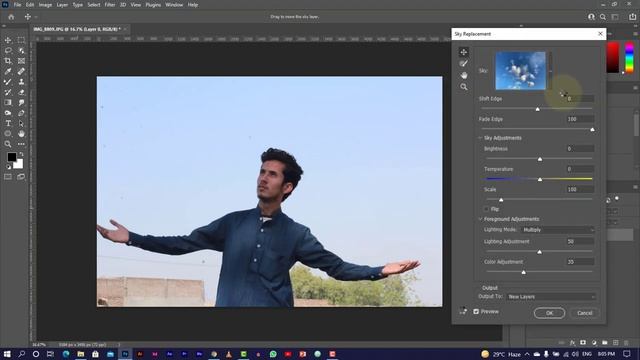The width and height of the screenshot is (640, 360).
Task: Click the Share icon in the top right
Action: click(632, 17)
